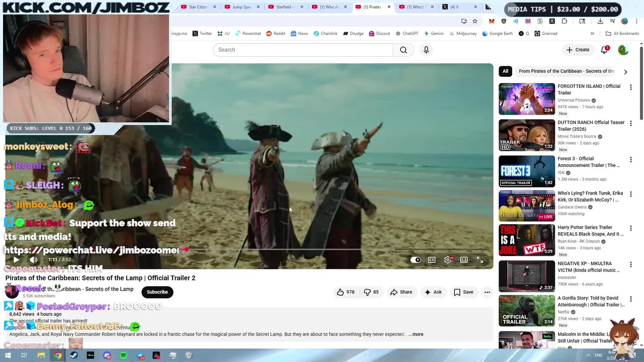The width and height of the screenshot is (644, 362).
Task: Toggle the autoplay switch in player
Action: click(416, 260)
